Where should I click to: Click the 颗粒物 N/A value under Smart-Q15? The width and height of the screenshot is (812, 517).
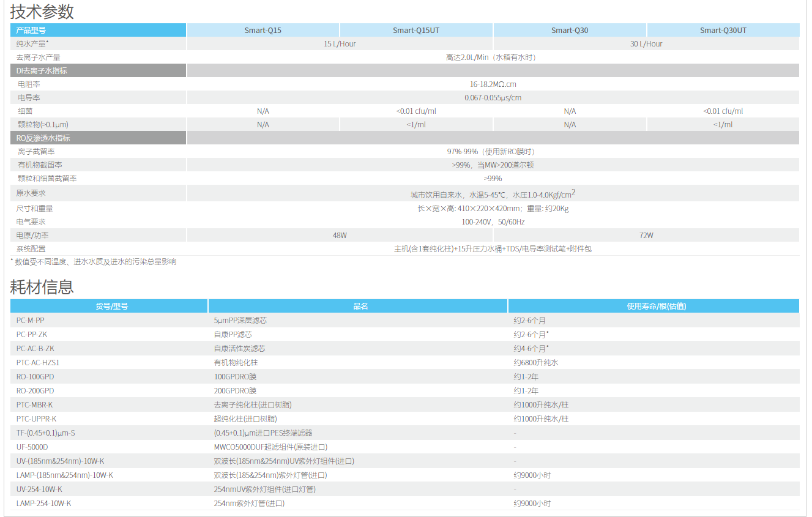click(x=263, y=125)
